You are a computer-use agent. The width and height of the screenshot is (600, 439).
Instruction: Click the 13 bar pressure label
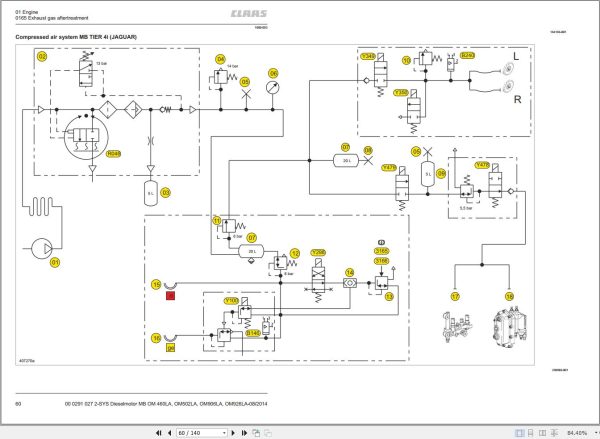(x=101, y=64)
